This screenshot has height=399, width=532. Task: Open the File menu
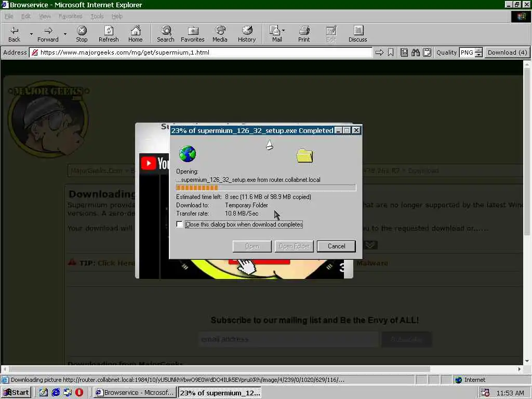coord(9,16)
